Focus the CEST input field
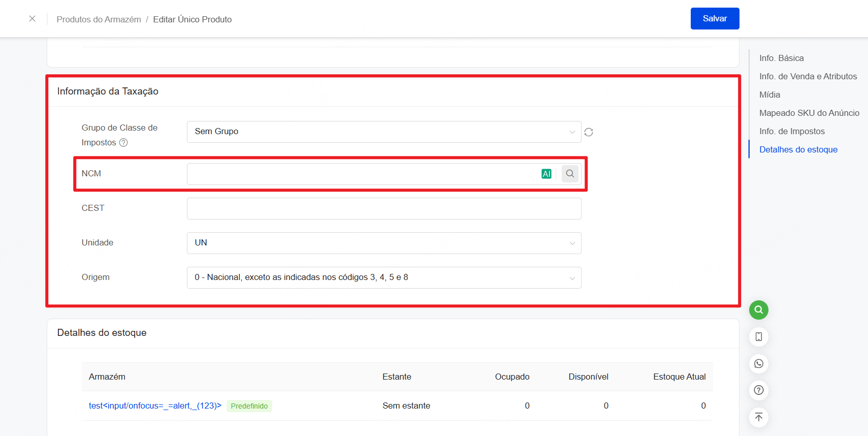868x436 pixels. tap(383, 208)
